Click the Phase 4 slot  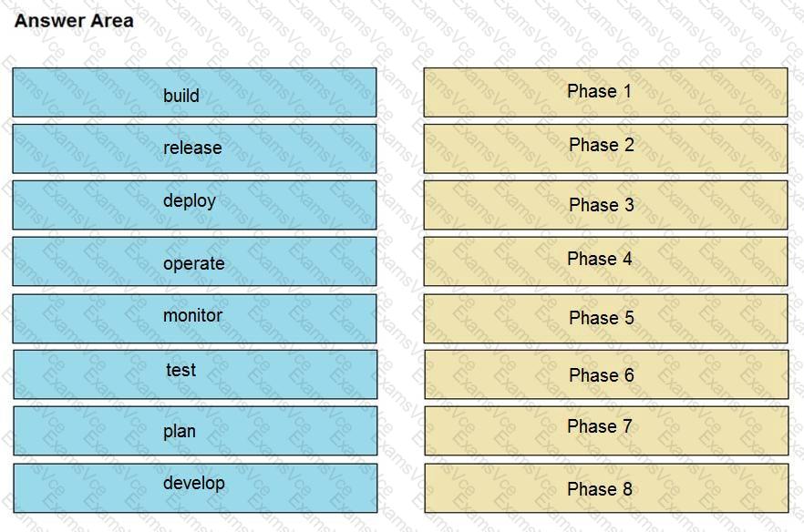tap(605, 261)
